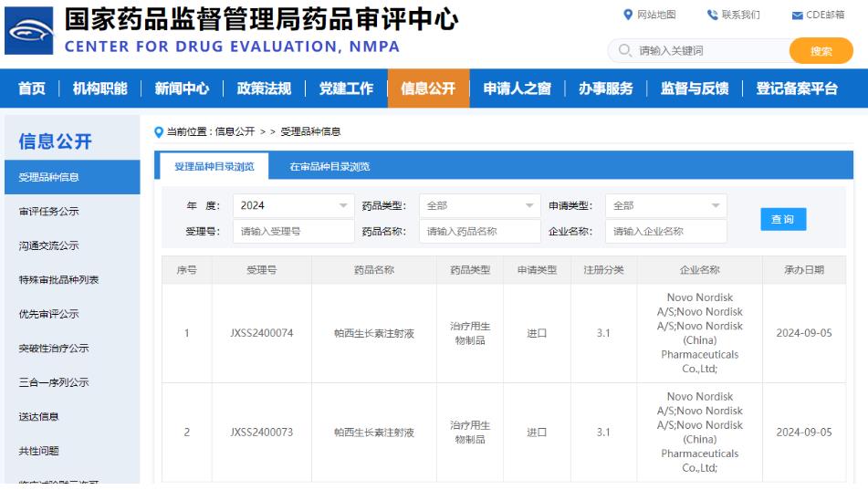Click the magnifier icon in search box
Viewport: 868px width, 490px height.
pos(625,51)
